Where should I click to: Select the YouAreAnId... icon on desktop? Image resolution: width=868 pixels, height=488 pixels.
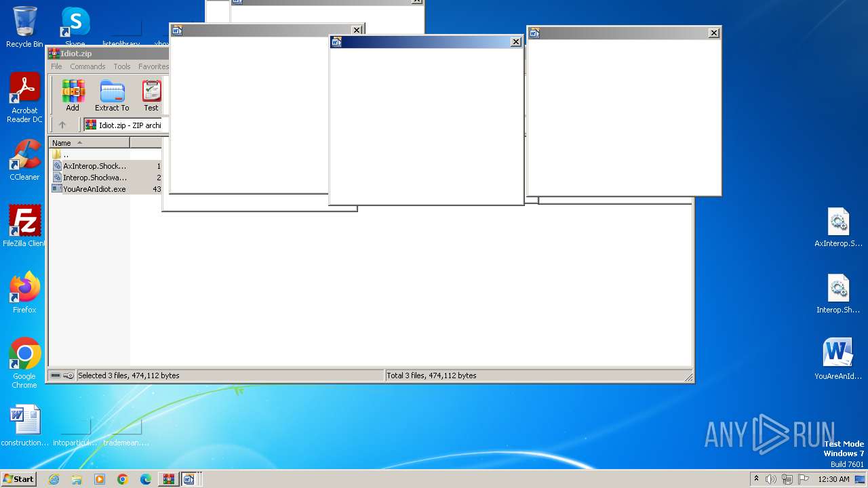[x=838, y=359]
